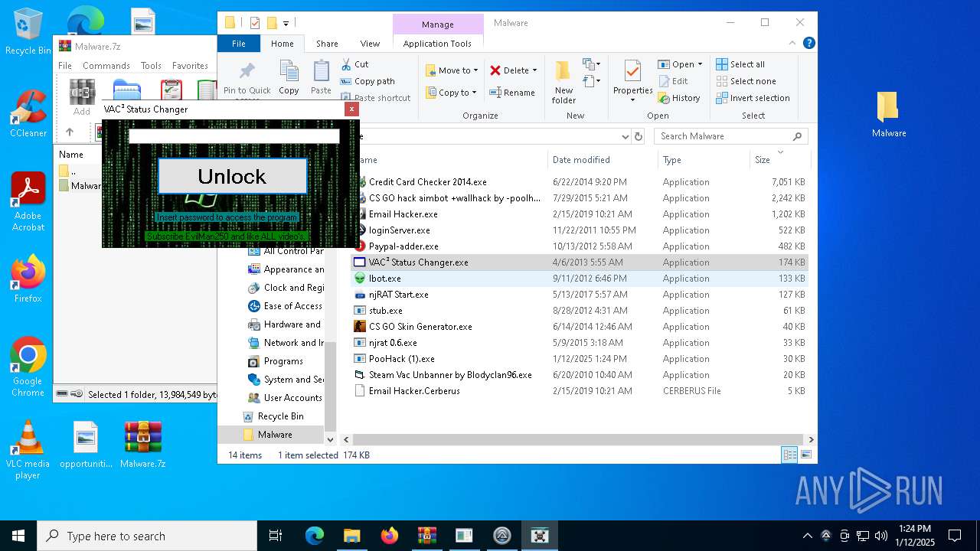Click the password input field in VAC Status Changer
The width and height of the screenshot is (980, 551).
click(234, 136)
